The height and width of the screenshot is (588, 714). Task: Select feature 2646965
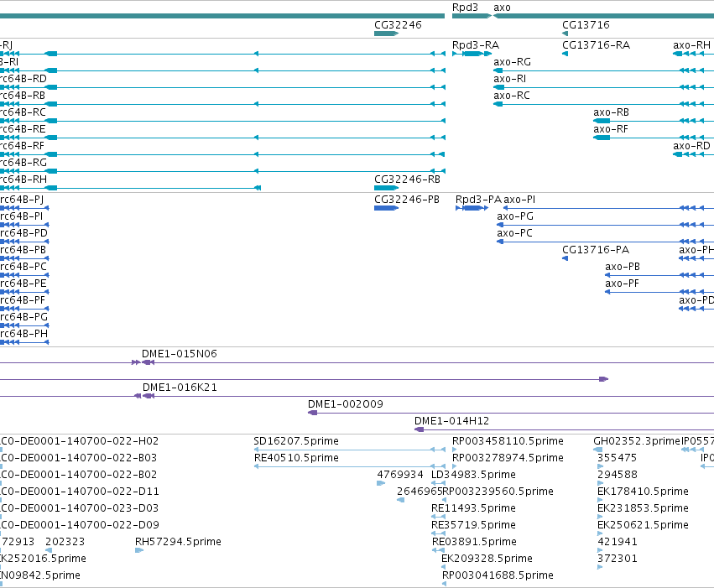coord(420,492)
